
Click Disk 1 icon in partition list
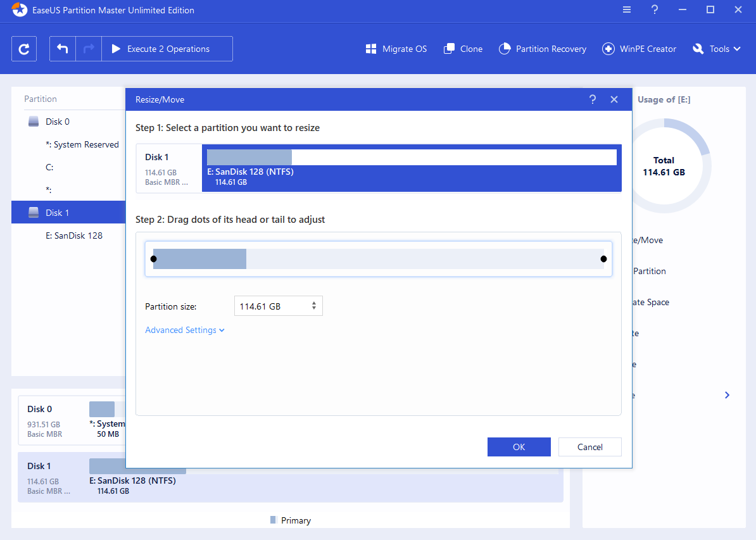[34, 212]
